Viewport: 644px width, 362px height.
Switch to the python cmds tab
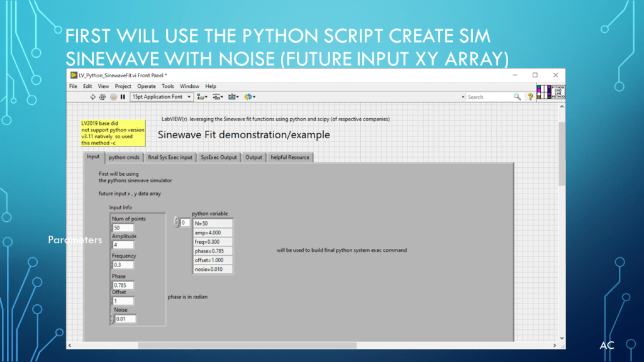(124, 157)
